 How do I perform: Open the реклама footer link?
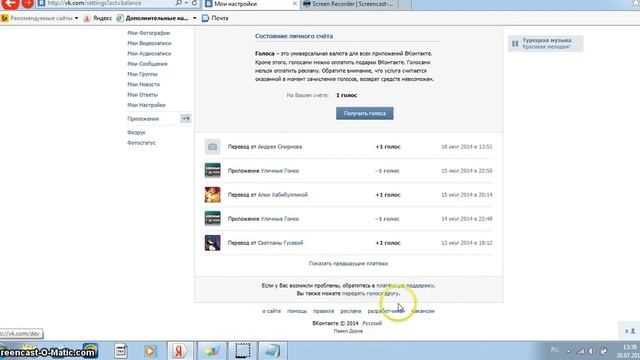pos(351,311)
